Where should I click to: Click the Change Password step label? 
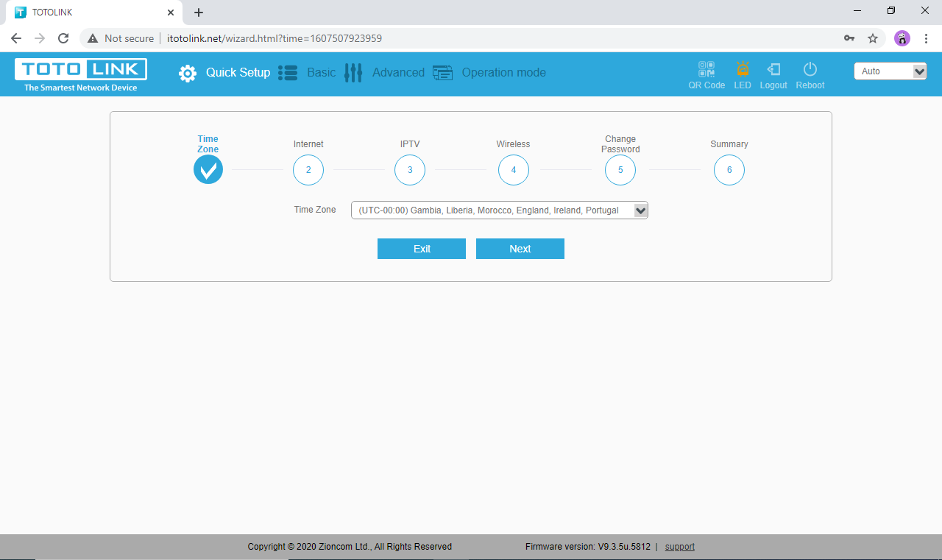620,144
